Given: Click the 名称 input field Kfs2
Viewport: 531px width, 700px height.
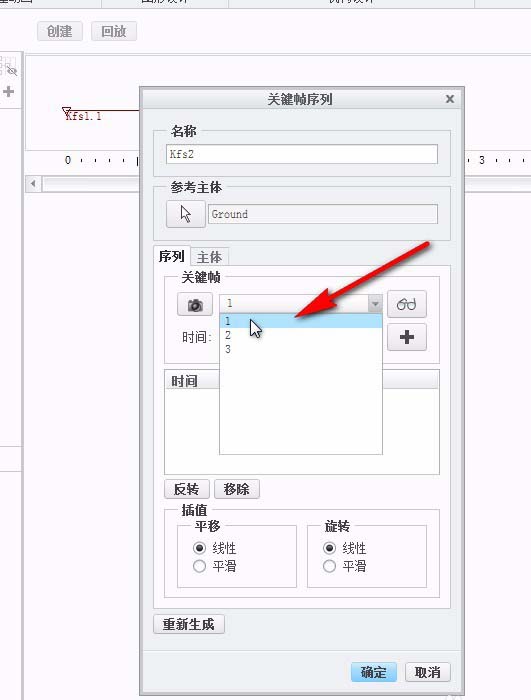Looking at the screenshot, I should pos(302,154).
